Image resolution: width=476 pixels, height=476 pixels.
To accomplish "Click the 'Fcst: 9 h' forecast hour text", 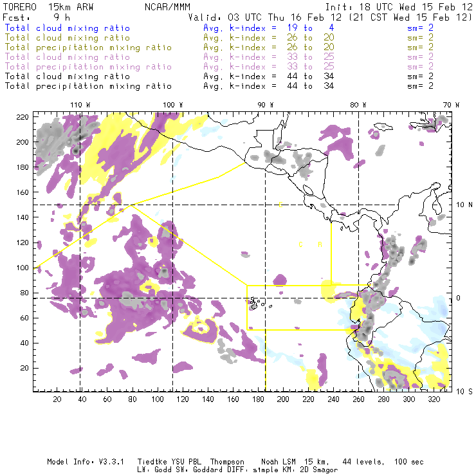I will point(37,17).
